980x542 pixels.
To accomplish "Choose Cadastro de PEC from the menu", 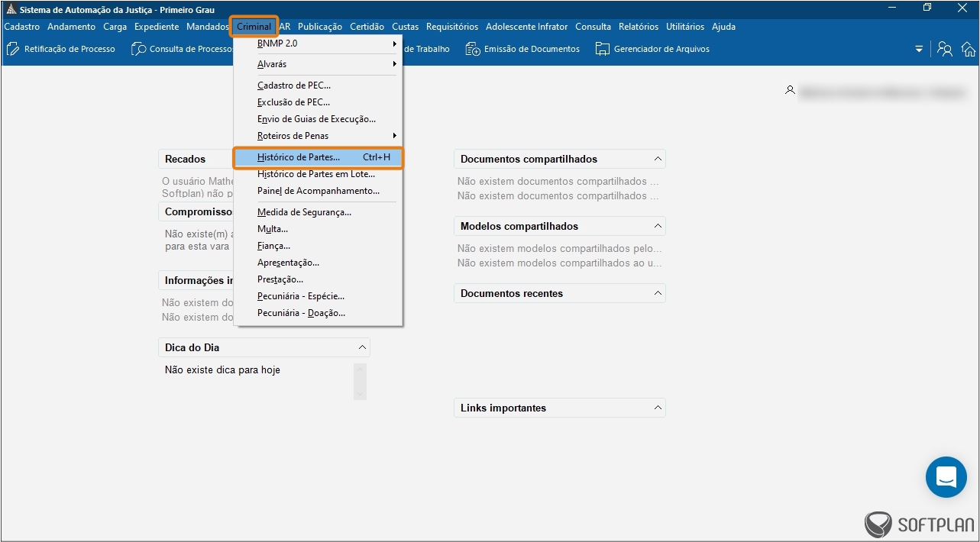I will click(x=294, y=85).
